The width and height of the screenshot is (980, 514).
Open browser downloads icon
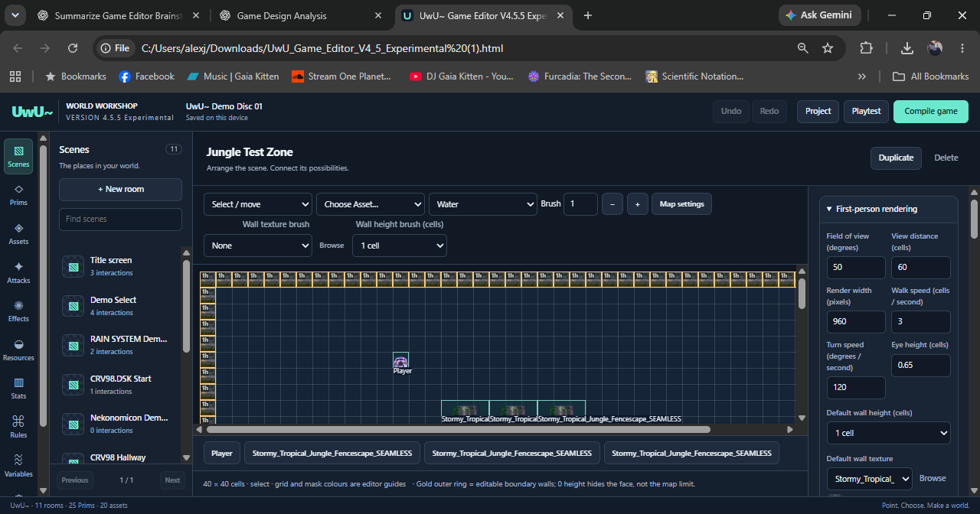tap(907, 48)
